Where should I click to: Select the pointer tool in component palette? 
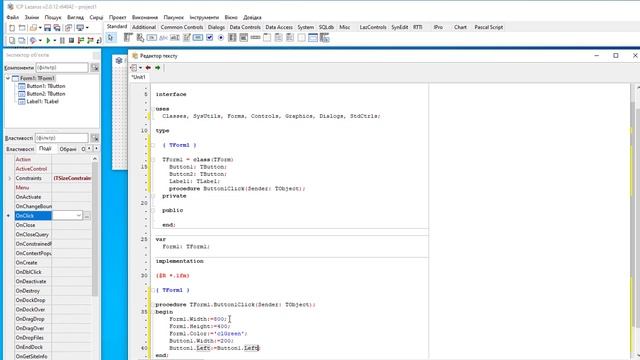[110, 38]
